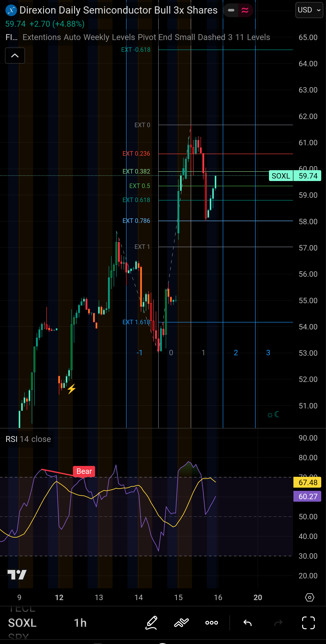The height and width of the screenshot is (644, 326).
Task: Select the EXT 0.618 level label
Action: pyautogui.click(x=136, y=200)
